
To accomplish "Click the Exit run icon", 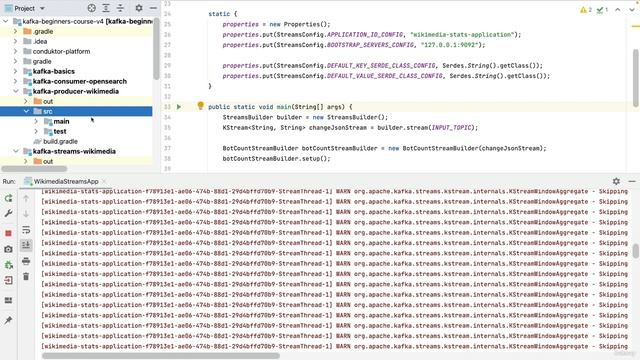I will coord(8,280).
